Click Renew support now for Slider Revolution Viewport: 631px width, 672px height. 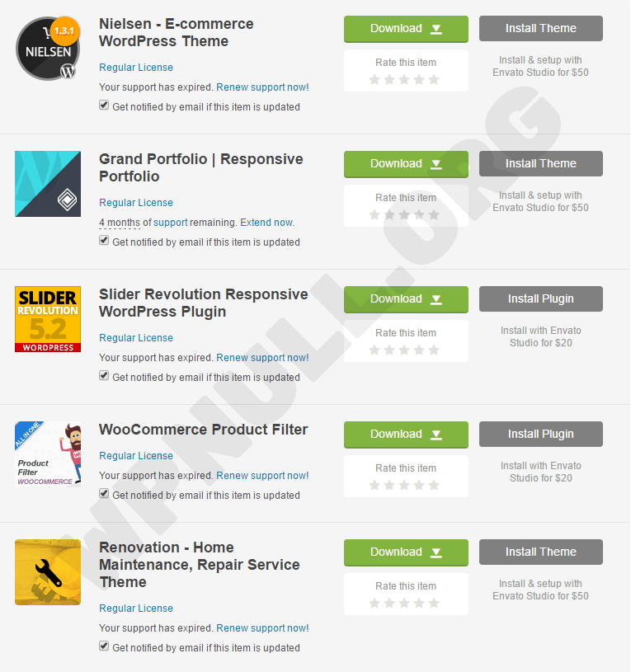262,358
